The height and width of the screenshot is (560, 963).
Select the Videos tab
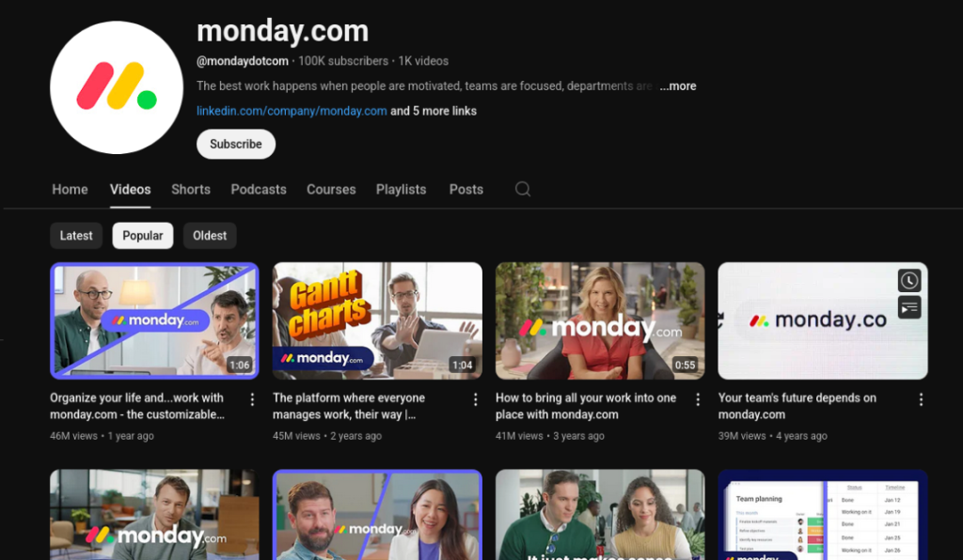[130, 190]
